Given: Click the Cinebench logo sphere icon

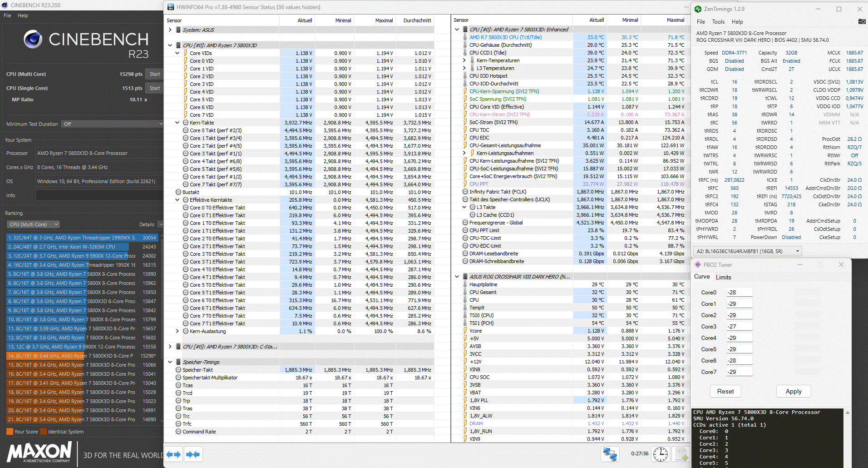Looking at the screenshot, I should point(33,39).
